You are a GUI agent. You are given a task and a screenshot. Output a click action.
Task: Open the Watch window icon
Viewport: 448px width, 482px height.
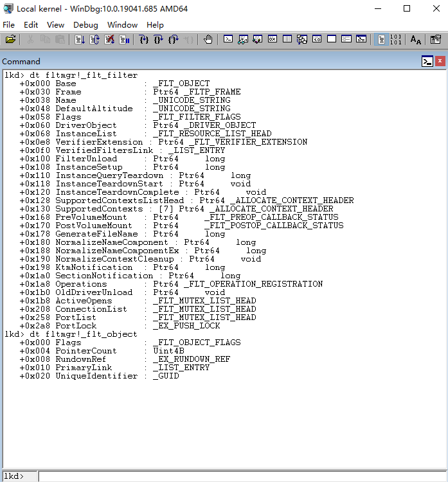pyautogui.click(x=243, y=39)
